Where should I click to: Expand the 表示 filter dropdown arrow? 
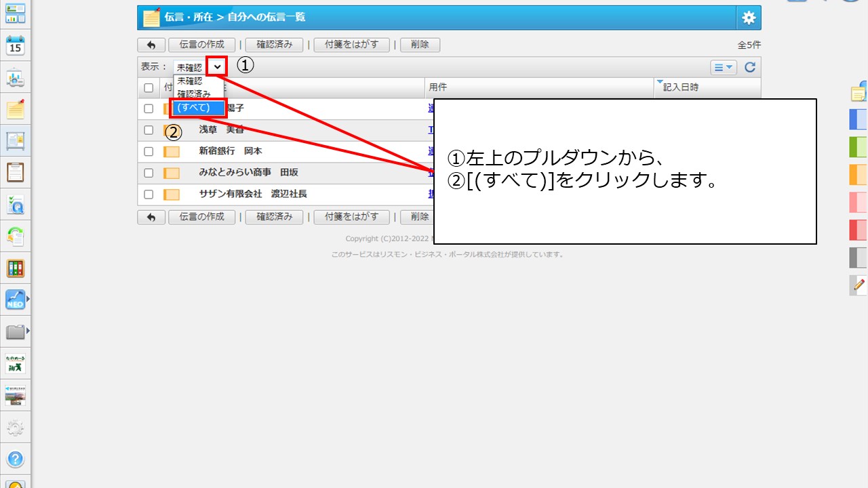coord(217,67)
